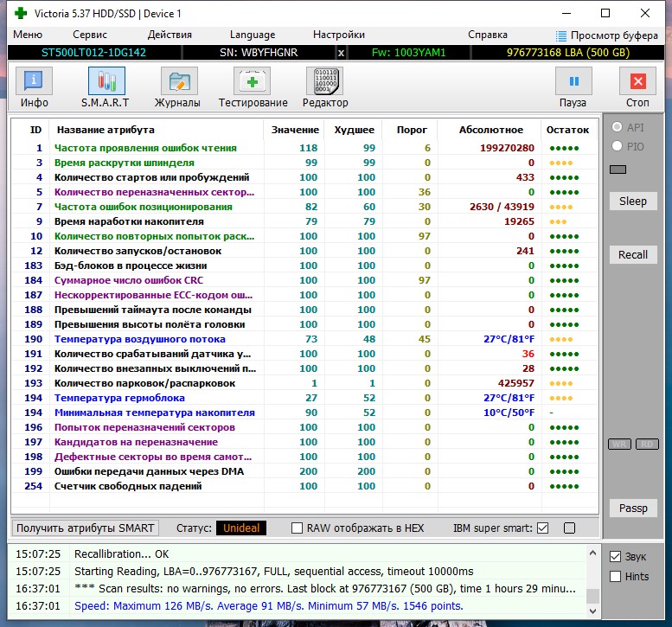Open the Language menu
Viewport: 672px width, 627px height.
(253, 35)
